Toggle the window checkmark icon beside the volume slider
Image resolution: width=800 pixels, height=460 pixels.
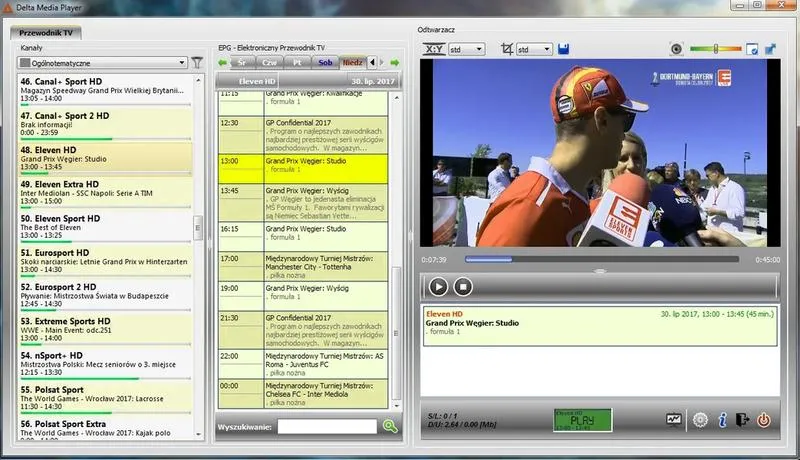752,49
